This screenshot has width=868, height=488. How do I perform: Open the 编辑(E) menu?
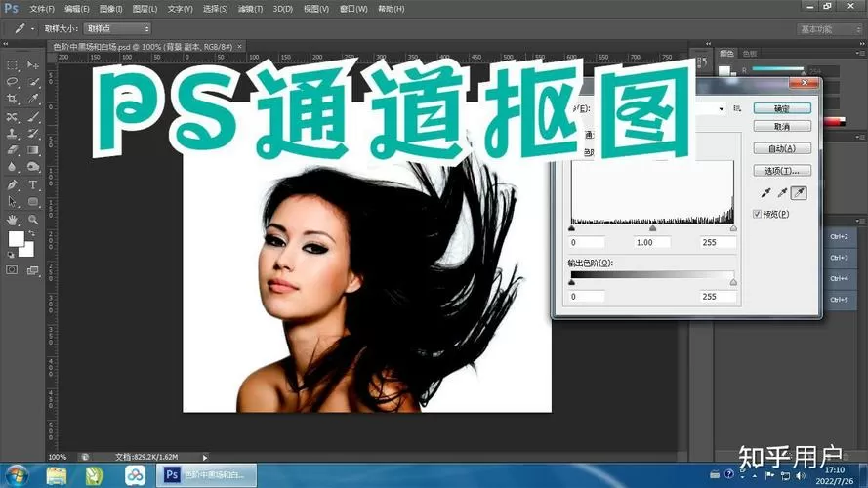point(77,9)
